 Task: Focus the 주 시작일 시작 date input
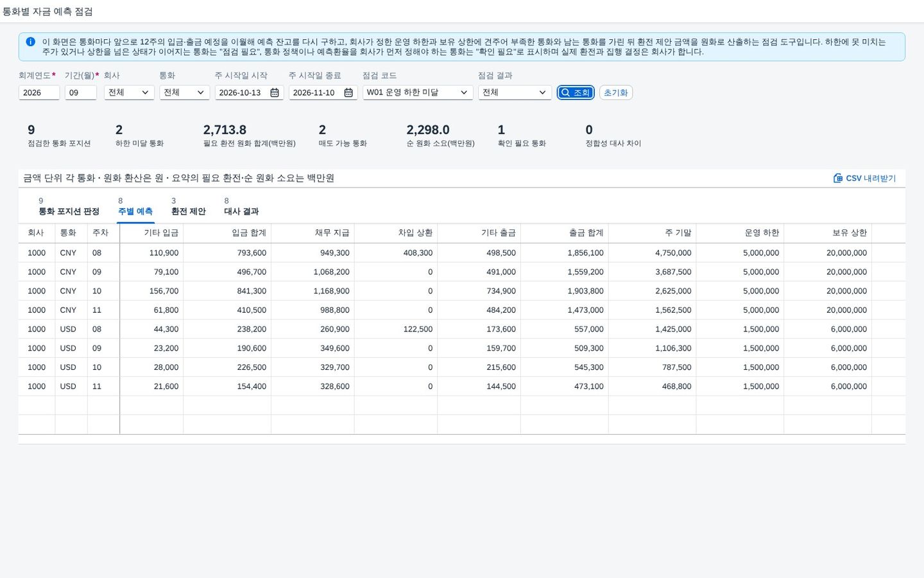pos(241,92)
